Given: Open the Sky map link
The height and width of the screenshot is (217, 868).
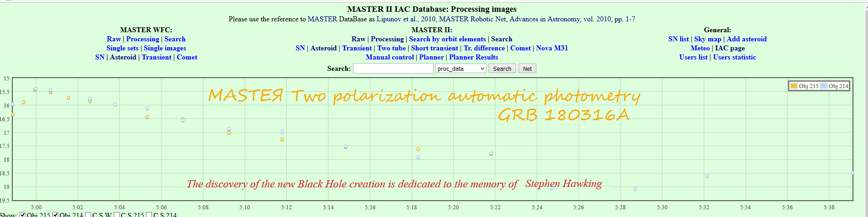Looking at the screenshot, I should 707,39.
